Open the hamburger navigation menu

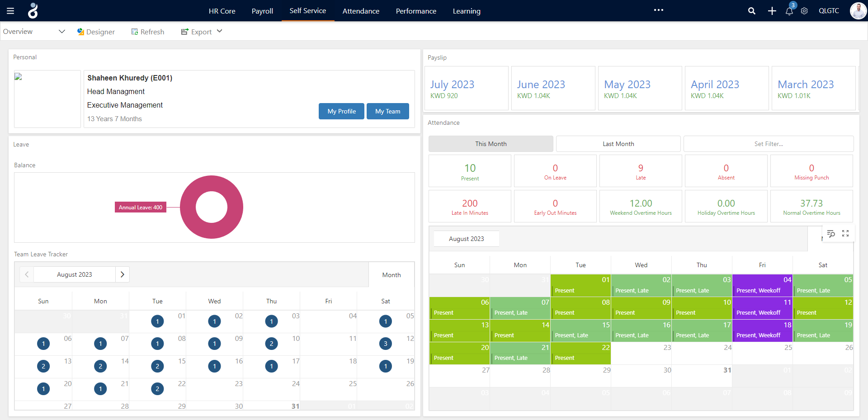[10, 11]
